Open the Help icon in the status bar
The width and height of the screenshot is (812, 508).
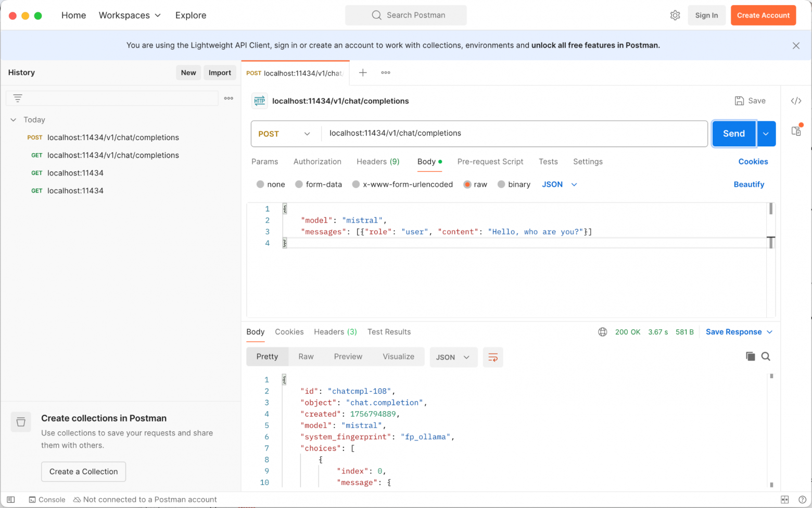point(802,500)
